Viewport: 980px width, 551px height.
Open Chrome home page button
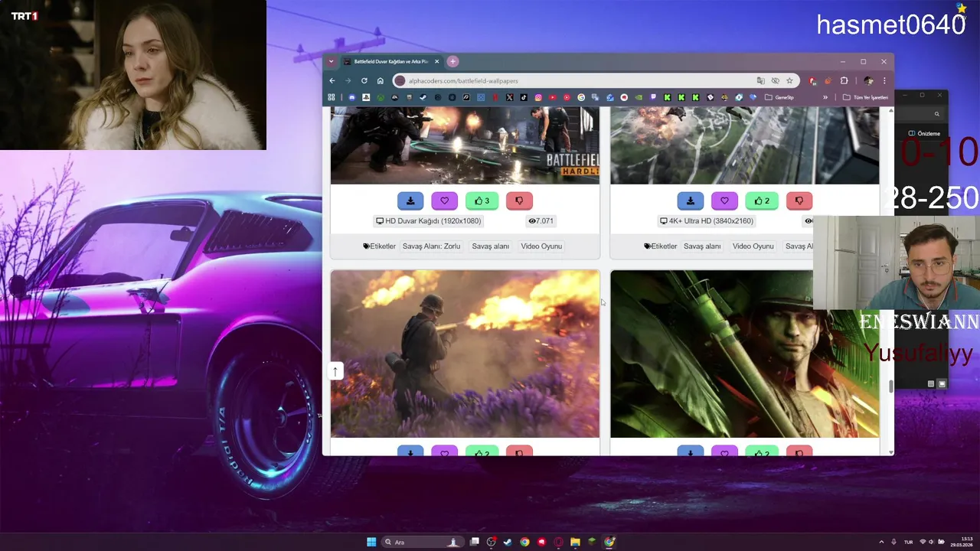pos(381,80)
